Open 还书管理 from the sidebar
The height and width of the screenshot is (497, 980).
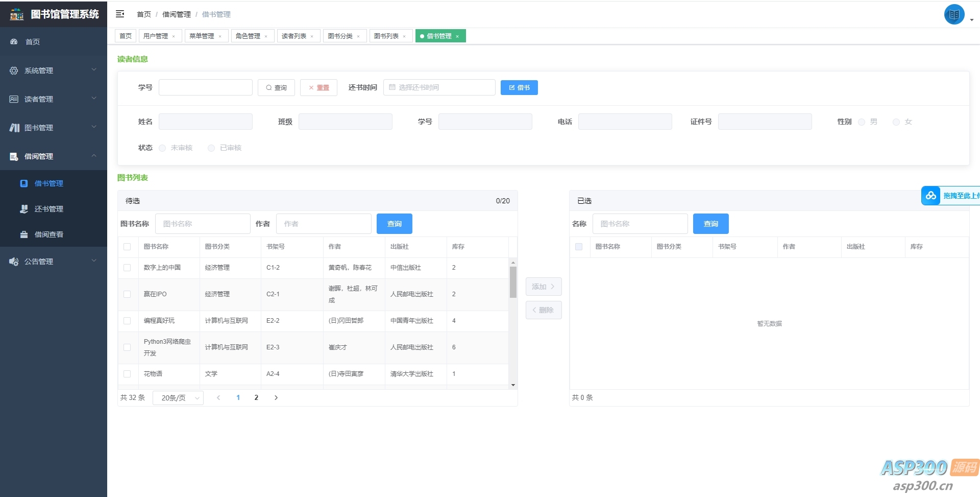coord(48,209)
